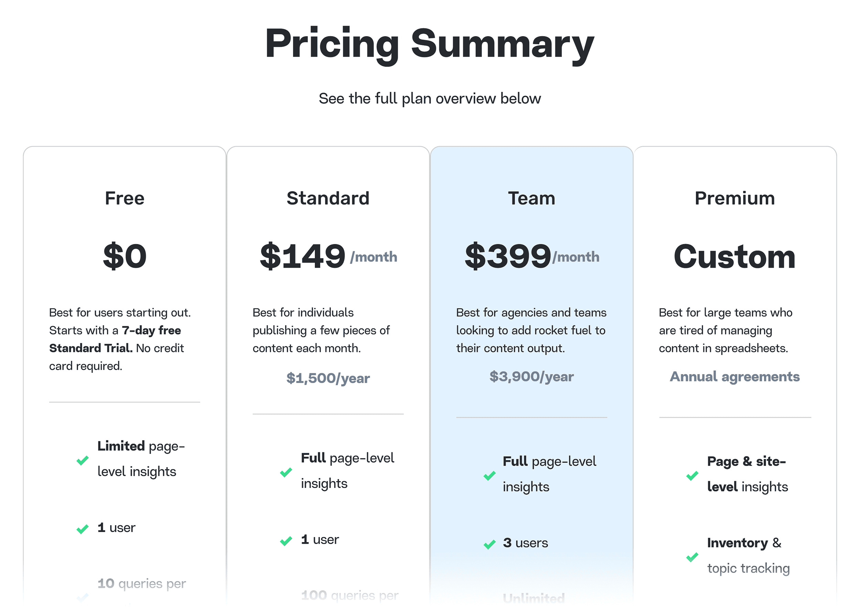
Task: Click the $399/month Team price
Action: click(x=531, y=256)
